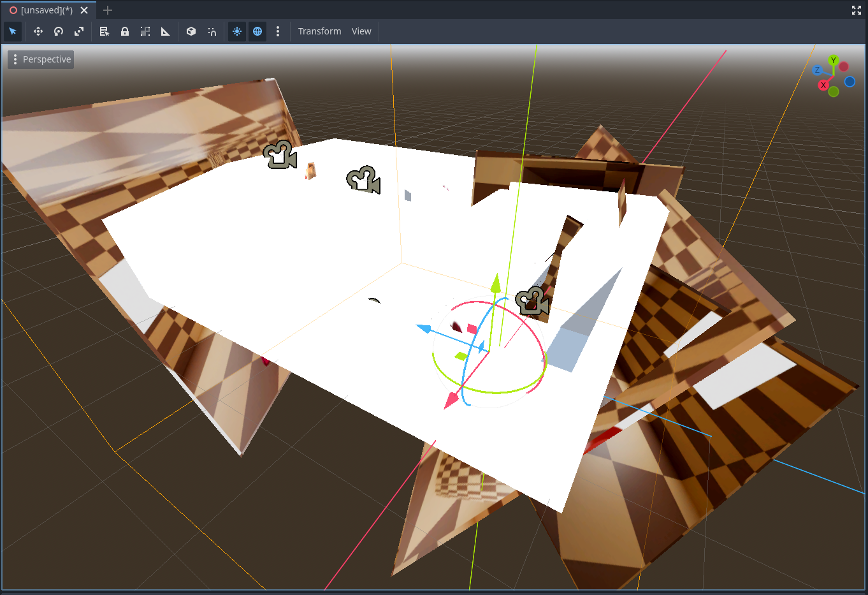Open the selectable nodes list tool

[x=104, y=31]
